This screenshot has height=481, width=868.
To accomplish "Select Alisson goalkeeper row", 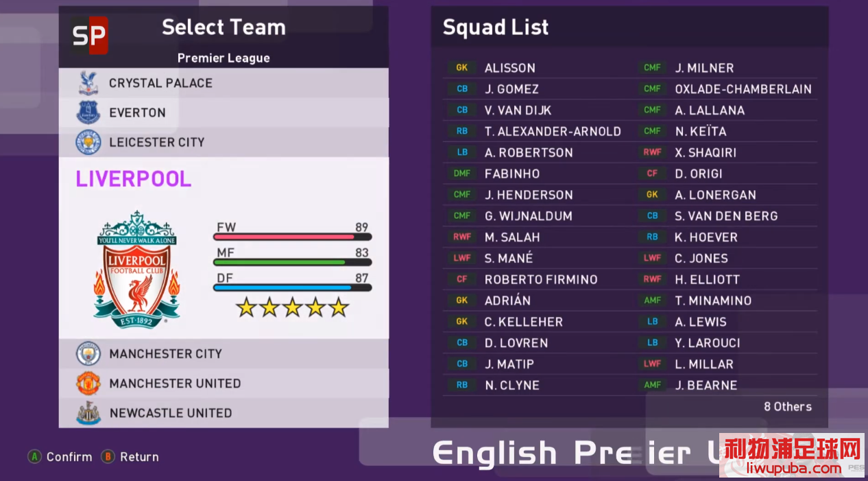I will pos(535,68).
